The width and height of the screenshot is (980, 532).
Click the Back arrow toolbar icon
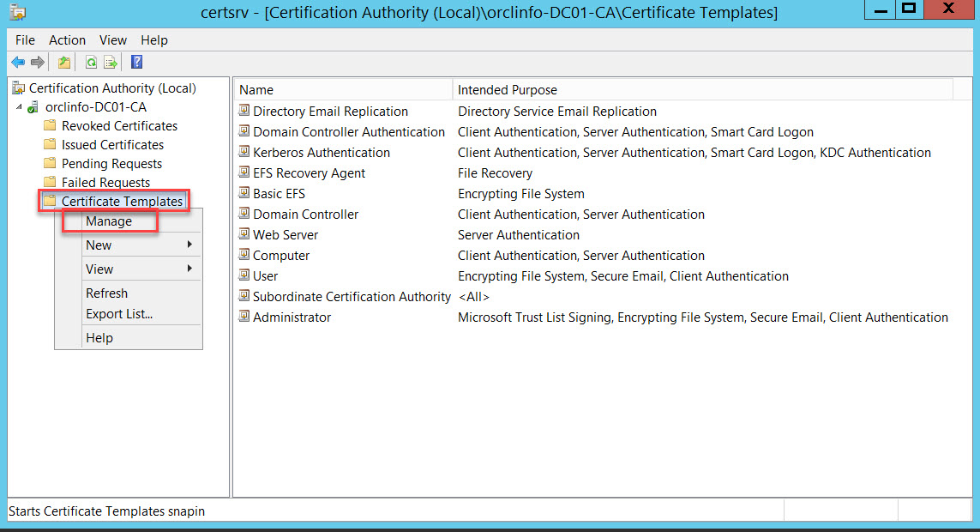[18, 62]
